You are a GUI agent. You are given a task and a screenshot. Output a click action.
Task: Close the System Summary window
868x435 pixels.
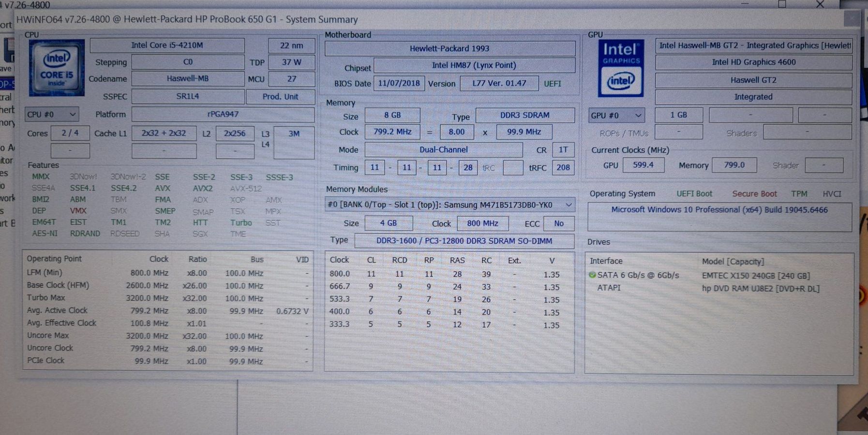point(851,19)
